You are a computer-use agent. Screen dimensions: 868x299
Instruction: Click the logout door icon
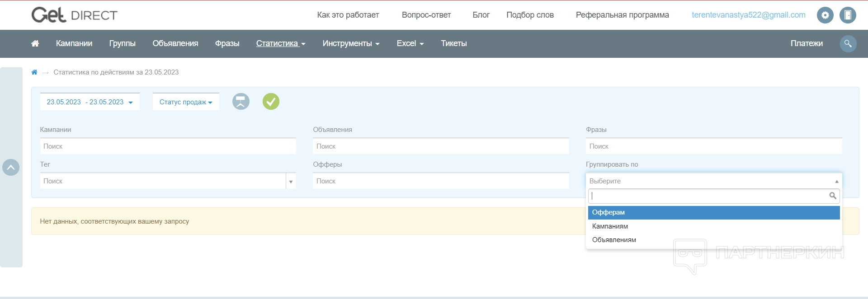coord(848,15)
